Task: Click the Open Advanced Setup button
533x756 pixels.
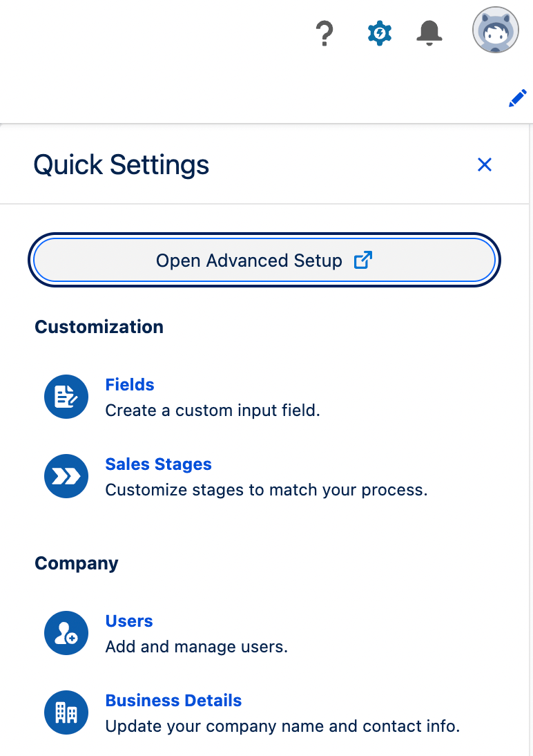Action: coord(264,261)
